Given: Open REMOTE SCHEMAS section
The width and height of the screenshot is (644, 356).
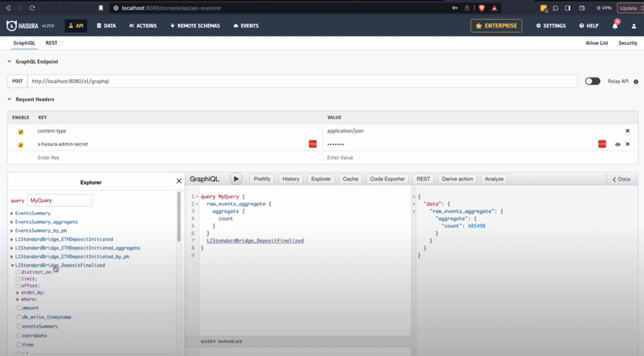Looking at the screenshot, I should tap(195, 26).
